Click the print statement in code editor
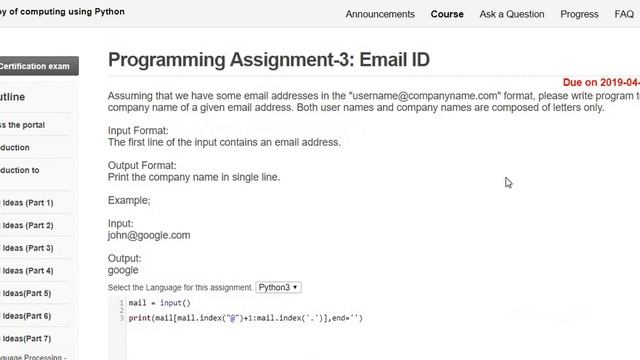Image resolution: width=640 pixels, height=360 pixels. click(x=245, y=318)
